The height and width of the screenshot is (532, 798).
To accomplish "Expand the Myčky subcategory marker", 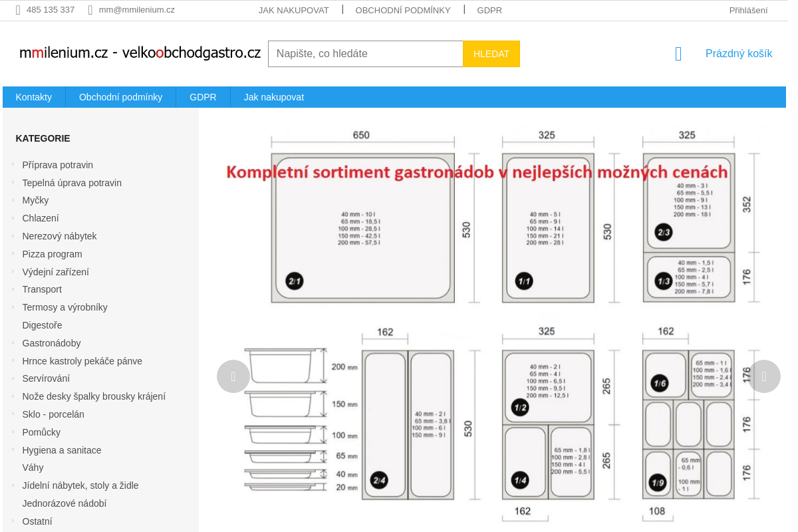I will (13, 200).
